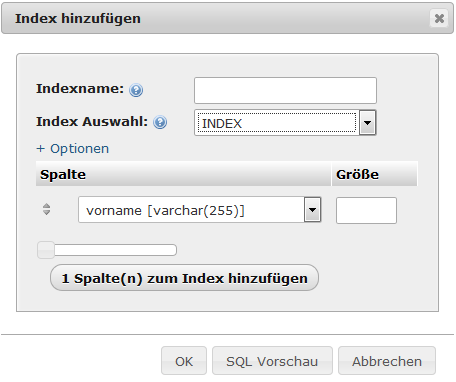Click 1 Spalte(n) zum Index hinzufügen
Image resolution: width=456 pixels, height=382 pixels.
pyautogui.click(x=184, y=278)
